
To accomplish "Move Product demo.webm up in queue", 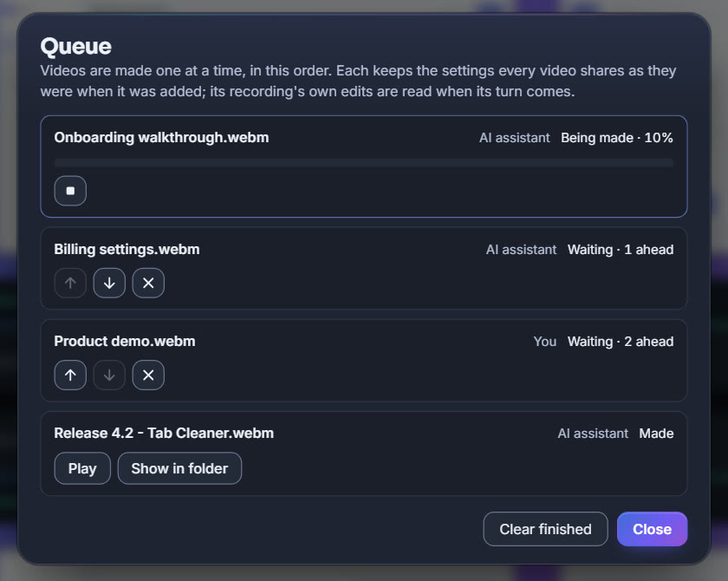I will 70,375.
